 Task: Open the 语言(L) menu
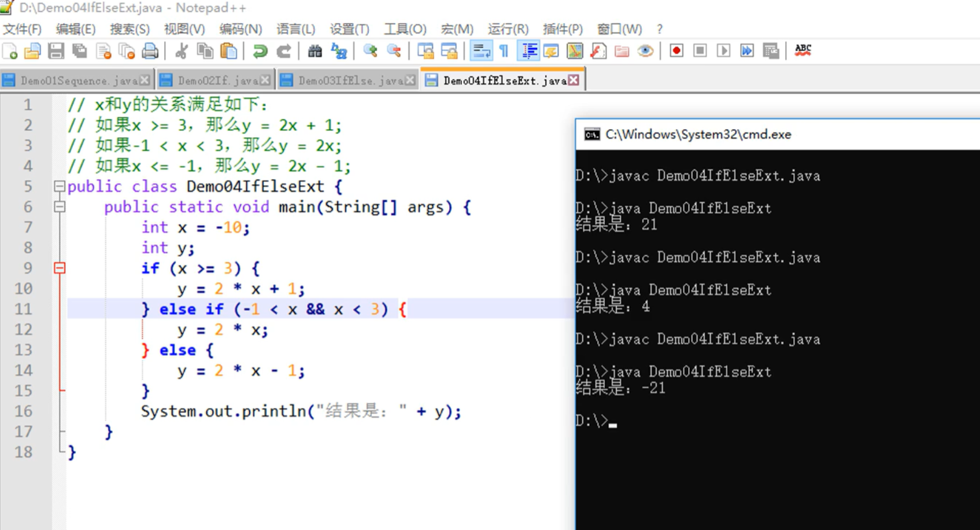(x=295, y=29)
